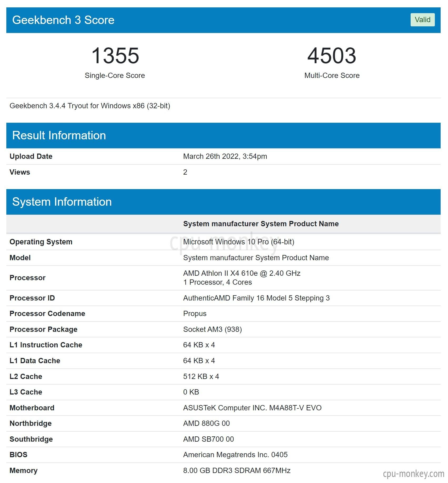Select L1 Instruction Cache 64 KB x 4
This screenshot has width=448, height=483.
(199, 345)
